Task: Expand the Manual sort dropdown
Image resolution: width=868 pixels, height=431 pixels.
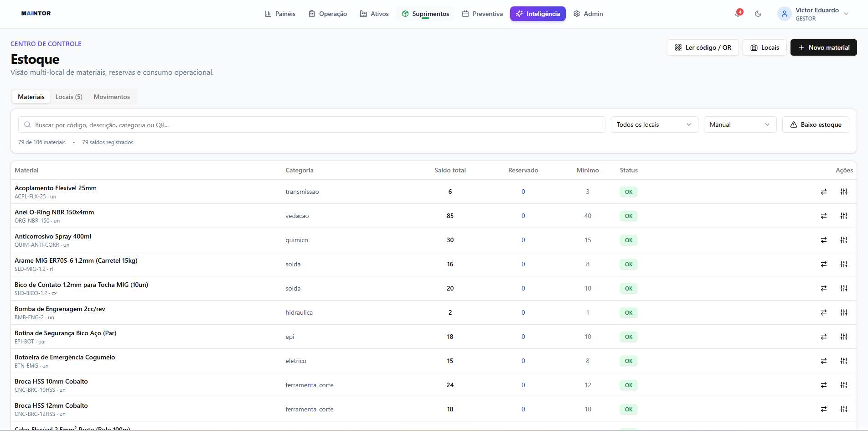Action: click(740, 125)
